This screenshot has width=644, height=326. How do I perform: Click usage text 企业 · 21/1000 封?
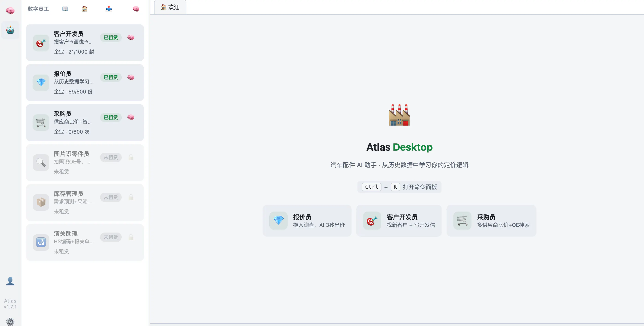click(74, 52)
